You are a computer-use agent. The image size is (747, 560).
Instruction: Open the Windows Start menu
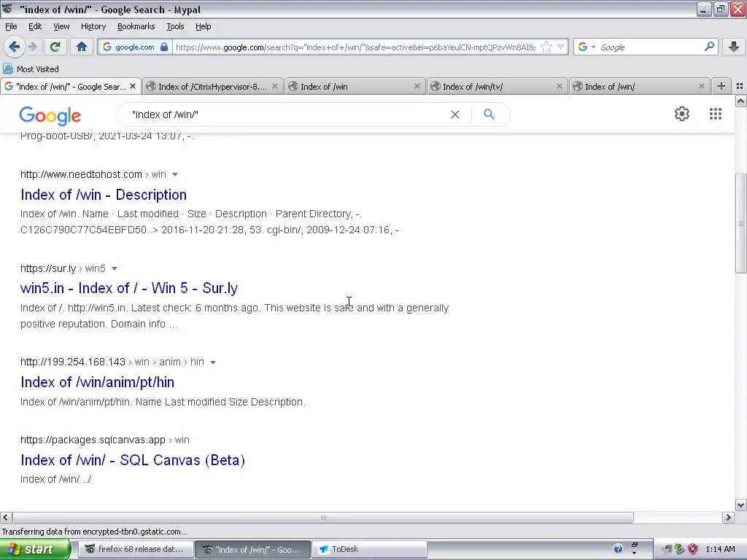(35, 549)
